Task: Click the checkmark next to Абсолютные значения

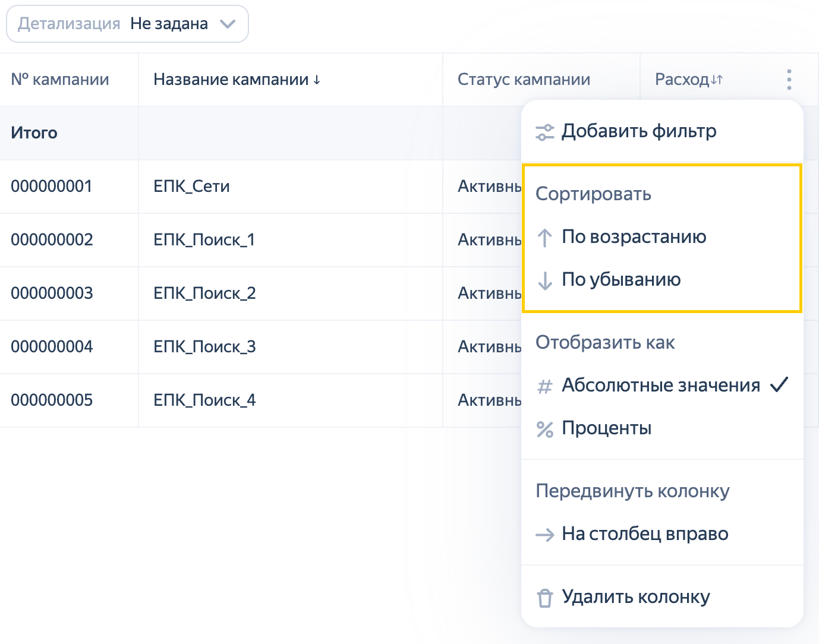Action: click(x=779, y=385)
